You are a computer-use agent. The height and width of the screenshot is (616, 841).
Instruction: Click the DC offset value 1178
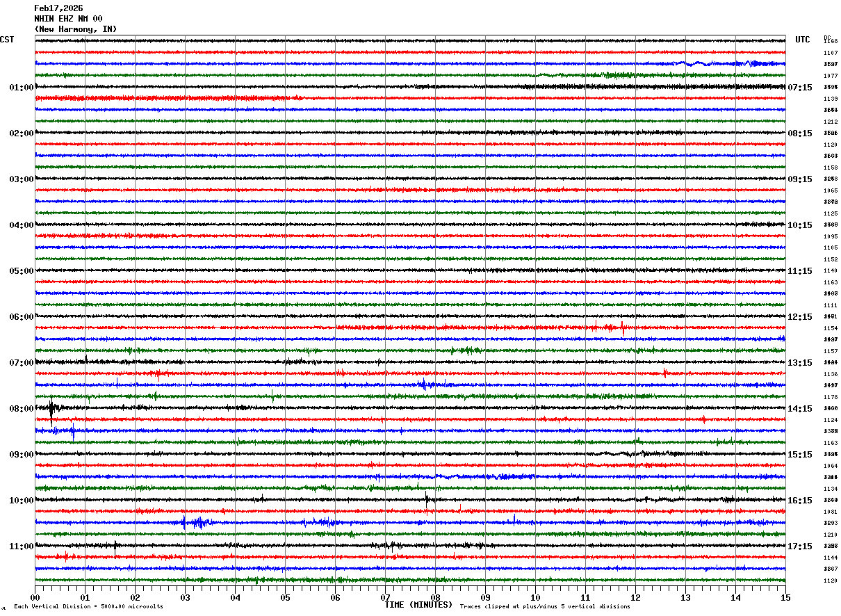pos(831,397)
